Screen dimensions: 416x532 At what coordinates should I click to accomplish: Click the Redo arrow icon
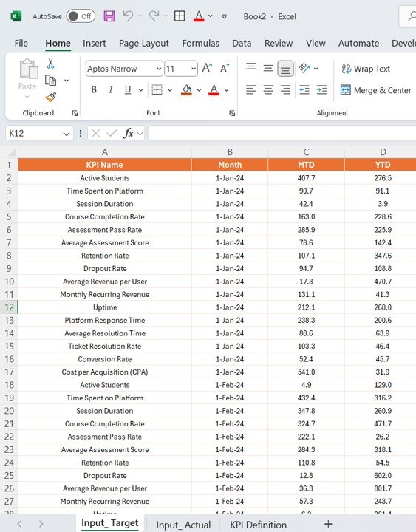(154, 16)
